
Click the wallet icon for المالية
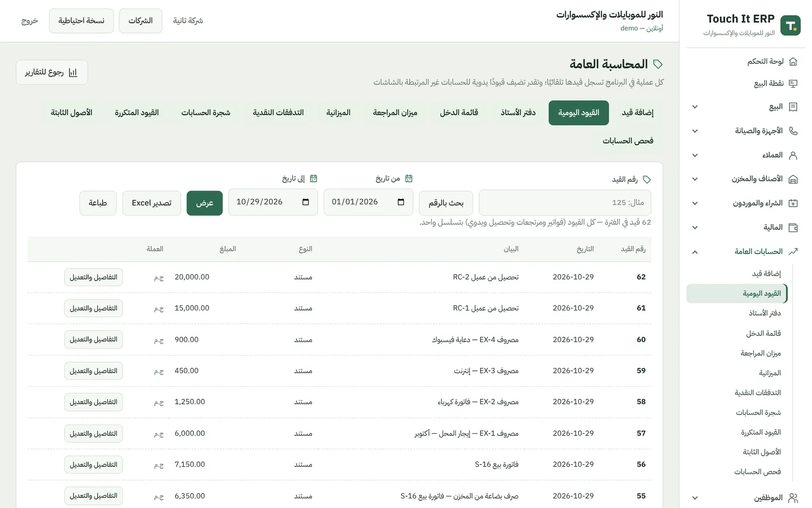(793, 228)
